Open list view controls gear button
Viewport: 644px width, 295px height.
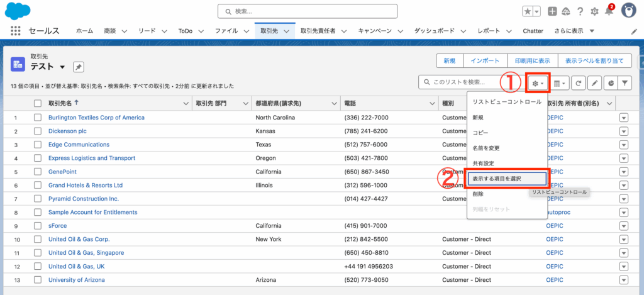[x=538, y=84]
